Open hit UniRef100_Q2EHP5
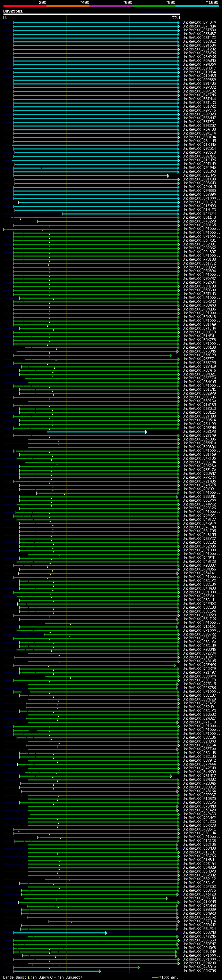The height and width of the screenshot is (980, 222). click(x=199, y=175)
